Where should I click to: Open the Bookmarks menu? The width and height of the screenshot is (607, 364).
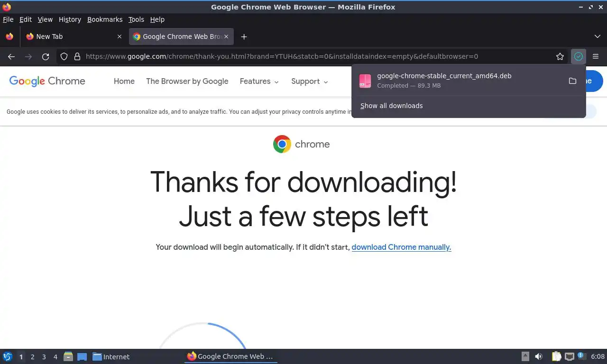105,19
